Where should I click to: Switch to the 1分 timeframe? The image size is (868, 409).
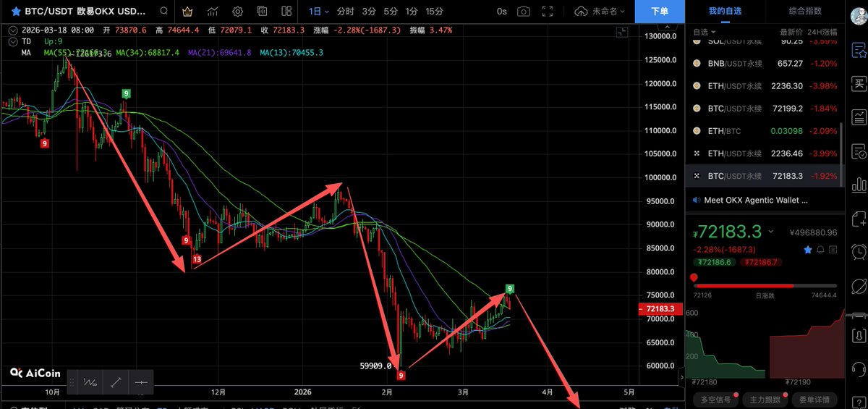412,12
